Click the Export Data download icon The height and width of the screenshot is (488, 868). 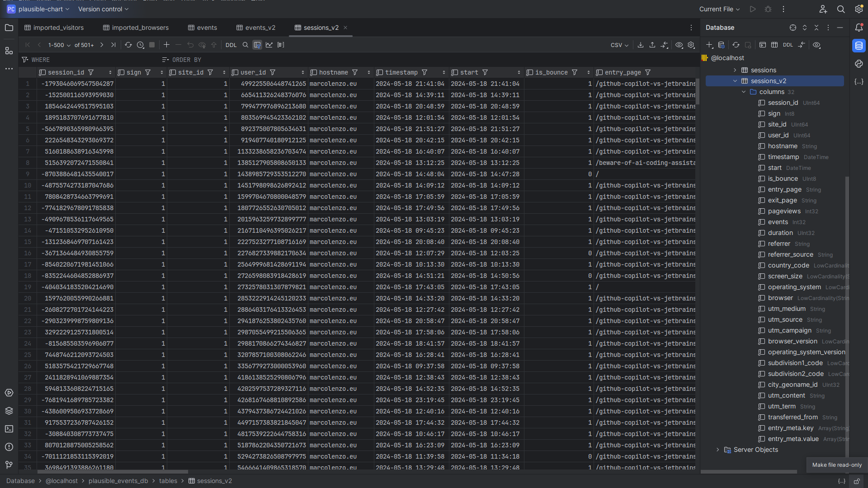coord(641,45)
